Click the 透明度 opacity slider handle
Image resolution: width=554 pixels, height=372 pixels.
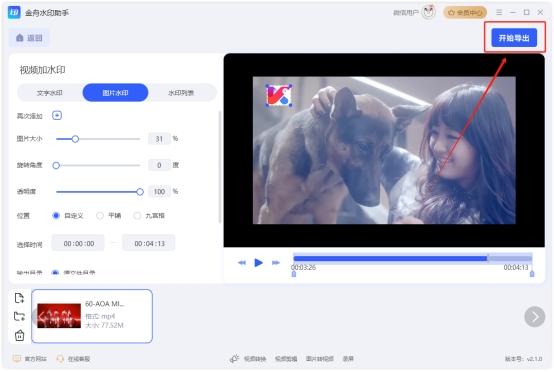[140, 192]
